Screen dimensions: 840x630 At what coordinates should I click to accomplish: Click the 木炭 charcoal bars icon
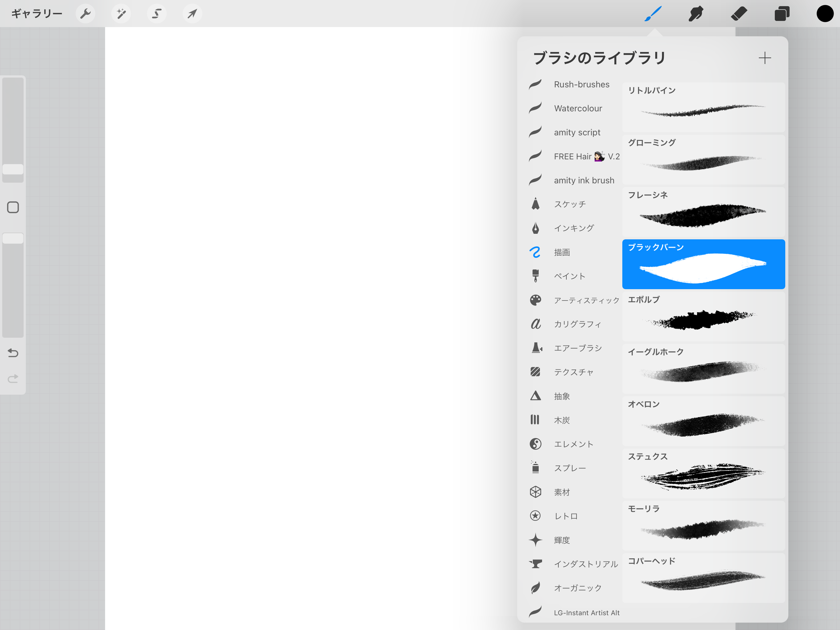pyautogui.click(x=535, y=420)
